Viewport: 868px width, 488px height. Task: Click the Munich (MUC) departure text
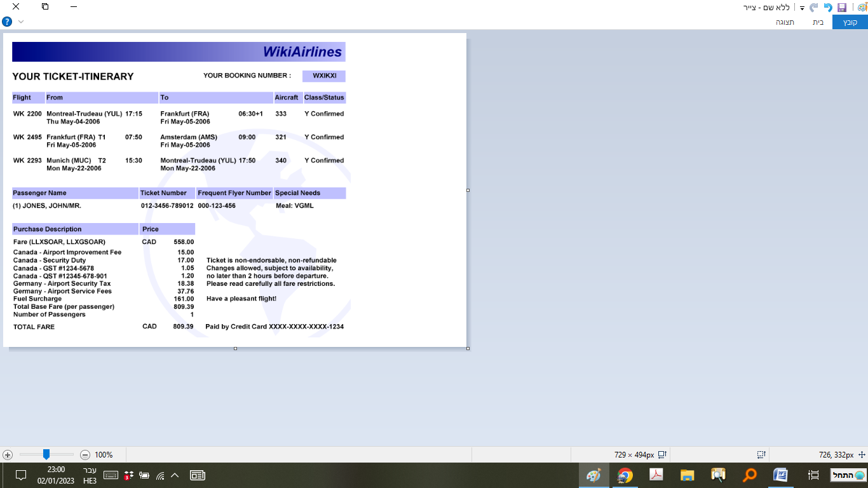click(x=69, y=161)
